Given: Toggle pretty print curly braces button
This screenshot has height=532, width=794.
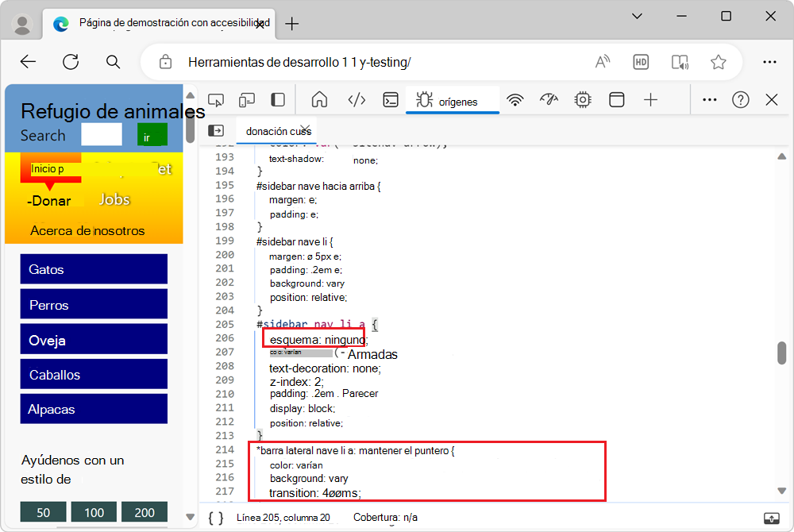Looking at the screenshot, I should [x=216, y=518].
